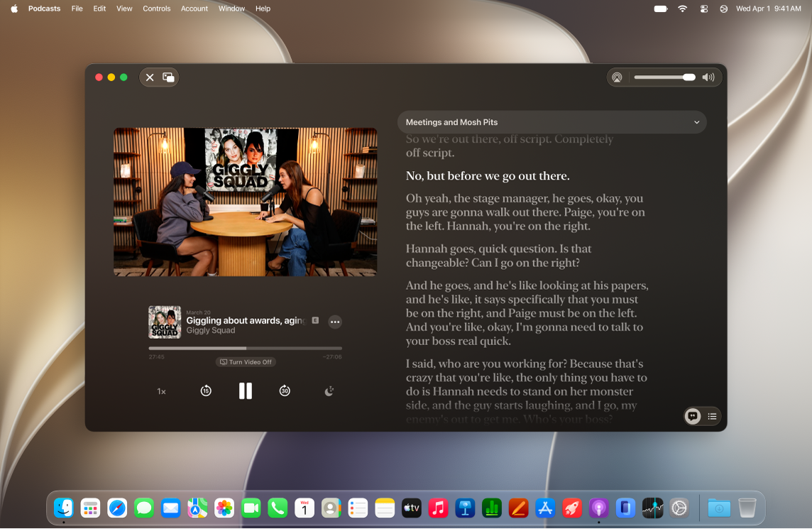Click the Wi-Fi status icon
The height and width of the screenshot is (529, 812).
coord(683,9)
